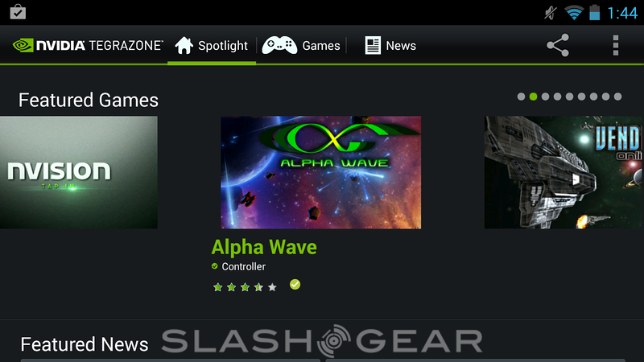Tap the muted sound status icon
This screenshot has height=362, width=644.
point(551,13)
